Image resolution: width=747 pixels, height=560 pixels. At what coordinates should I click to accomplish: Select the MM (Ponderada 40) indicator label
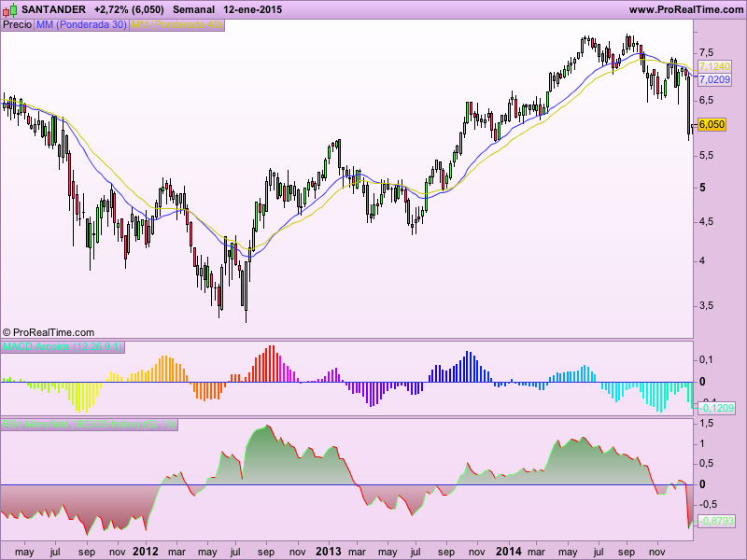176,24
